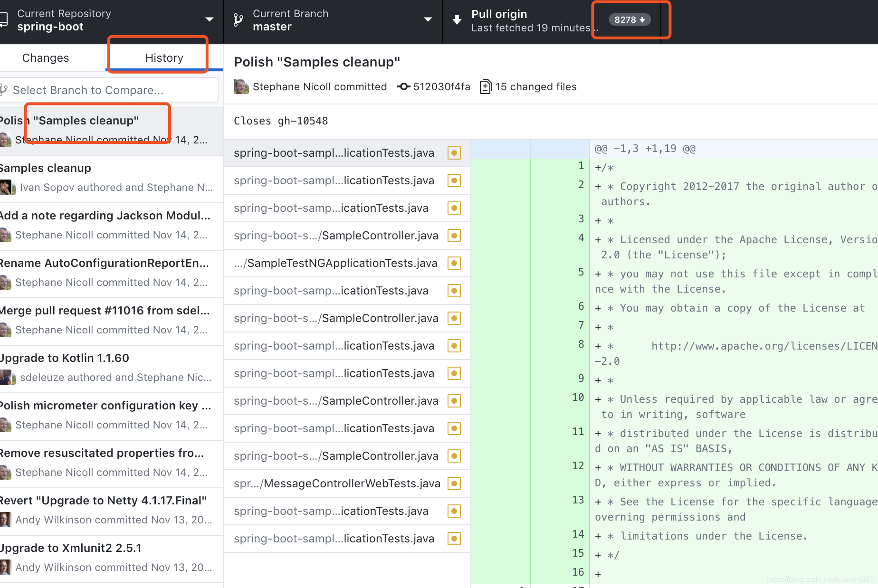Click the 15 changed files label
This screenshot has height=588, width=878.
[536, 86]
